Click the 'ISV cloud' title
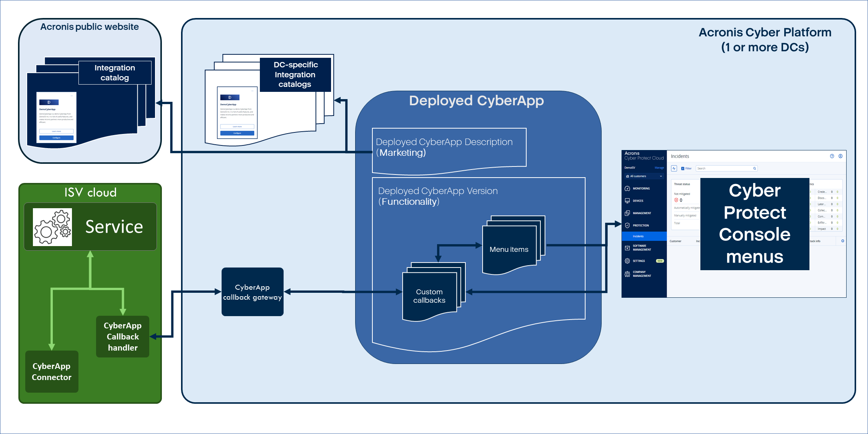The image size is (868, 434). (x=90, y=192)
